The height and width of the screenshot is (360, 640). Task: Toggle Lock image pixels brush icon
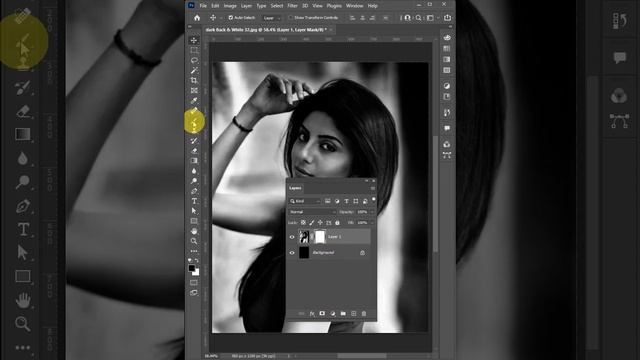click(311, 223)
